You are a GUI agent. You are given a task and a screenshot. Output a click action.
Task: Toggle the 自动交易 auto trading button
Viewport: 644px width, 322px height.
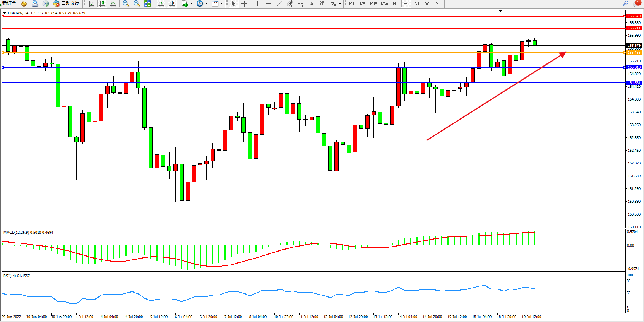[67, 3]
